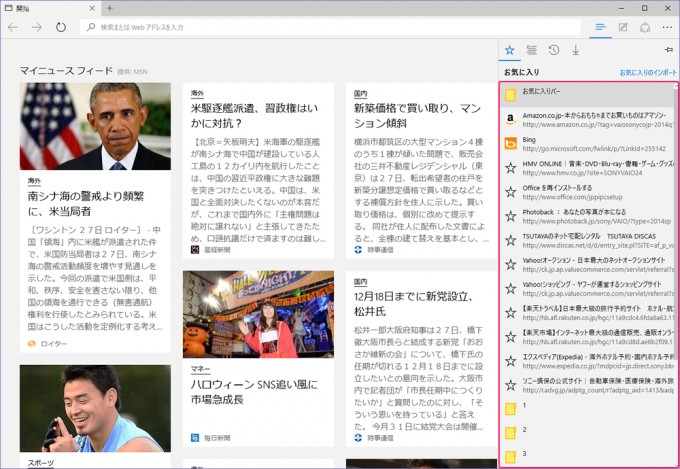Open the Hub panel icon
The height and width of the screenshot is (469, 680).
pyautogui.click(x=601, y=27)
